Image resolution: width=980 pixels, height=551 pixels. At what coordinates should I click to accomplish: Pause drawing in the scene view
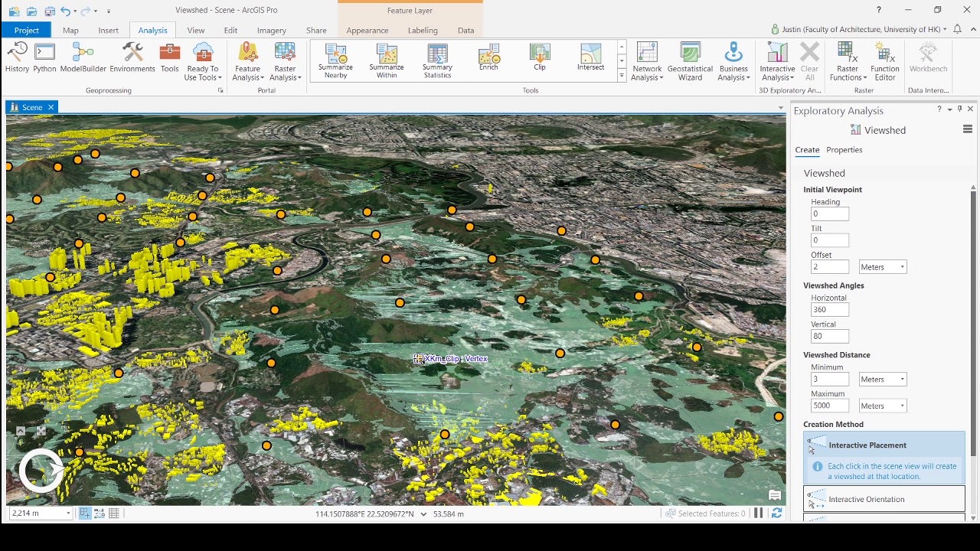pyautogui.click(x=759, y=514)
